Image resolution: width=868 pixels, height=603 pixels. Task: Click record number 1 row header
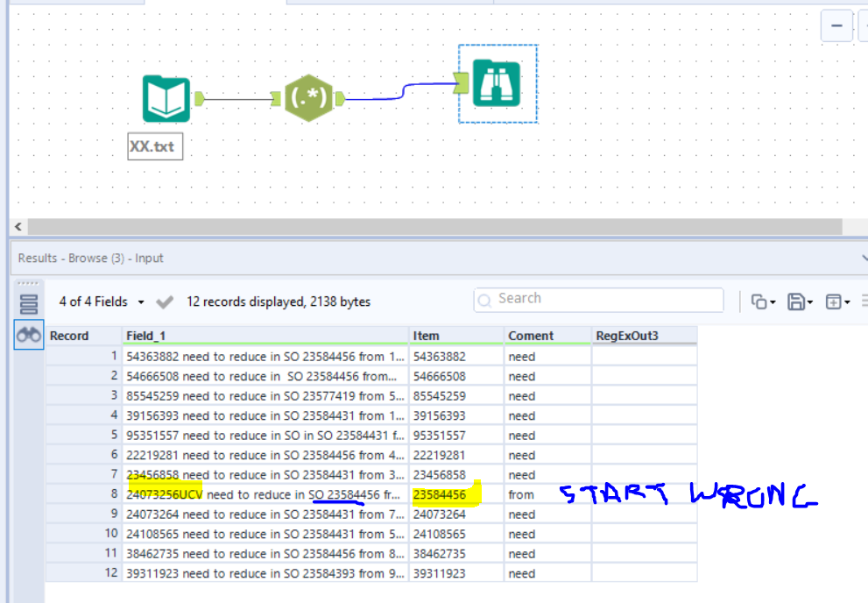[x=83, y=356]
